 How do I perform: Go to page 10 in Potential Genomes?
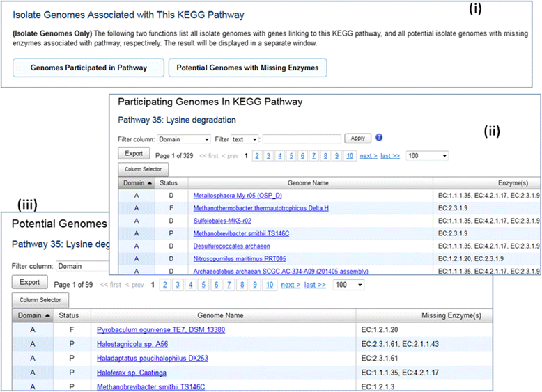pos(270,285)
